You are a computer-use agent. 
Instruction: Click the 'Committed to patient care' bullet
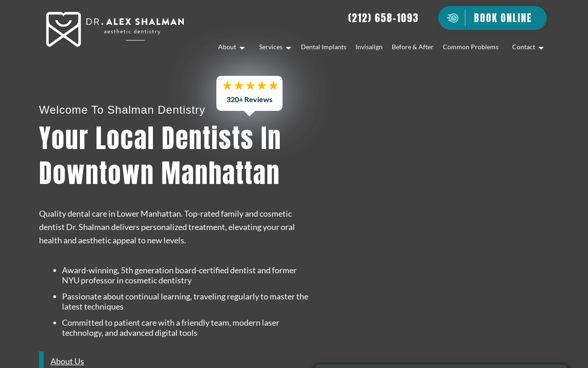pyautogui.click(x=171, y=328)
